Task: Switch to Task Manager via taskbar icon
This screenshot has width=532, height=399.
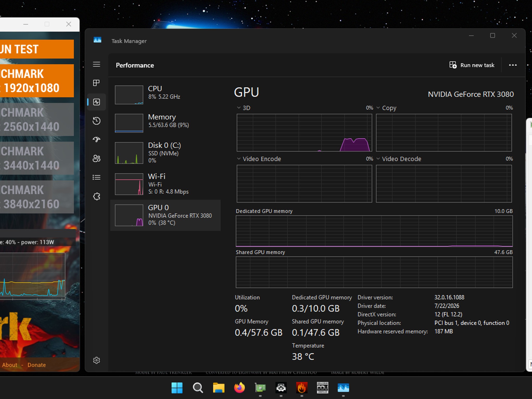Action: point(343,388)
